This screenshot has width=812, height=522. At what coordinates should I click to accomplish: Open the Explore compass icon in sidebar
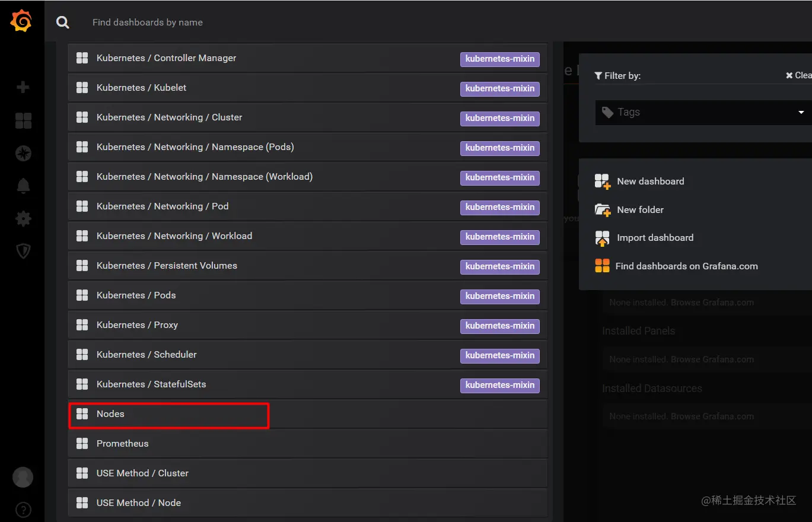point(23,154)
